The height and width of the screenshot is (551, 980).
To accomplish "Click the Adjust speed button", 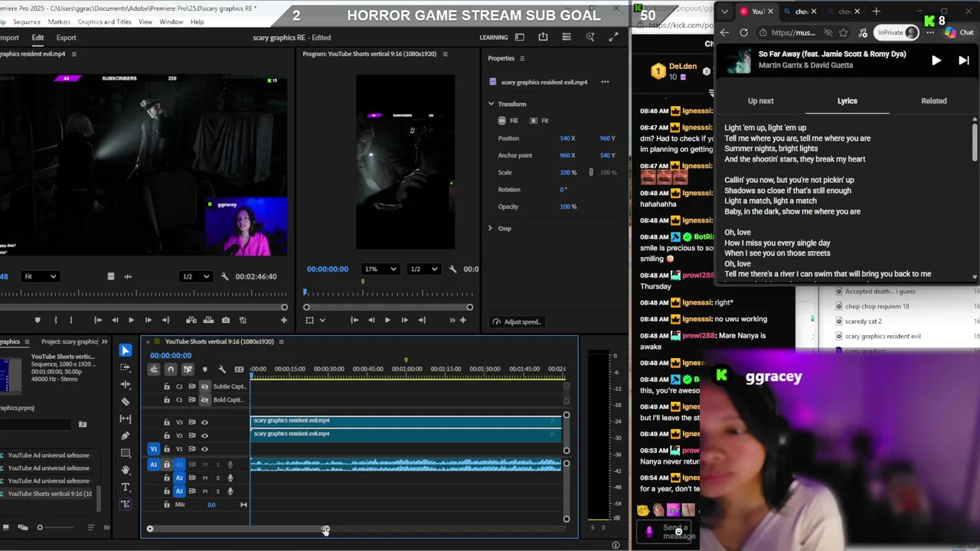I will coord(517,321).
